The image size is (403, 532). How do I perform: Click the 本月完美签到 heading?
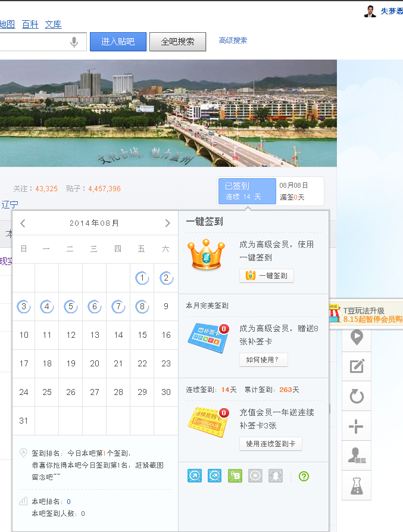[207, 306]
